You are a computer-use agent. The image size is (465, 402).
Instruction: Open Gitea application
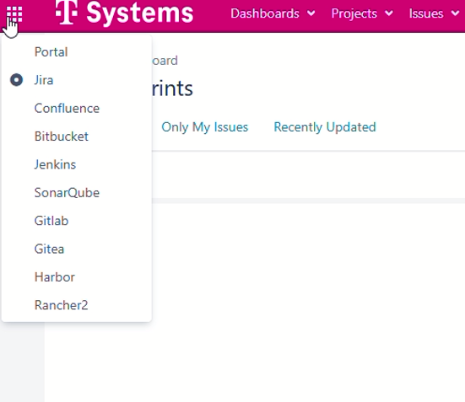(49, 249)
